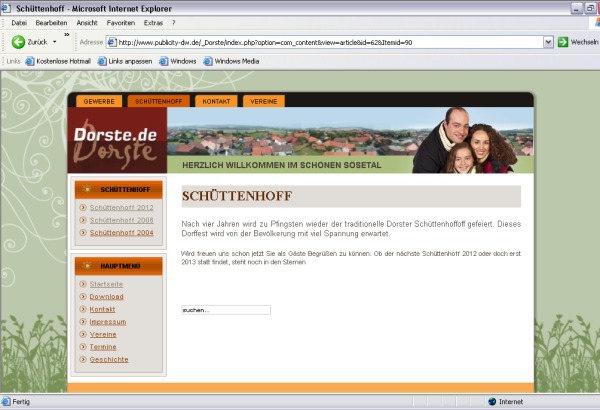Screen dimensions: 600x410
Task: Open Geschichte link in Hauptmenü
Action: [109, 359]
